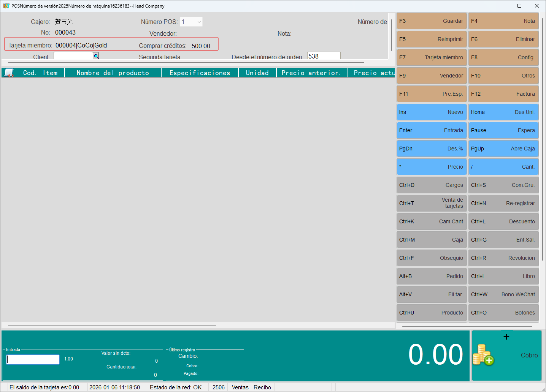Click the Precio anterior column header
The height and width of the screenshot is (392, 546).
[x=311, y=73]
